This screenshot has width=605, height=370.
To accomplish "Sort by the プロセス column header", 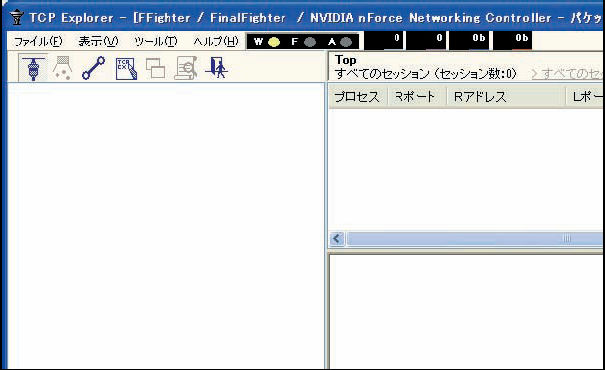I will (x=357, y=96).
